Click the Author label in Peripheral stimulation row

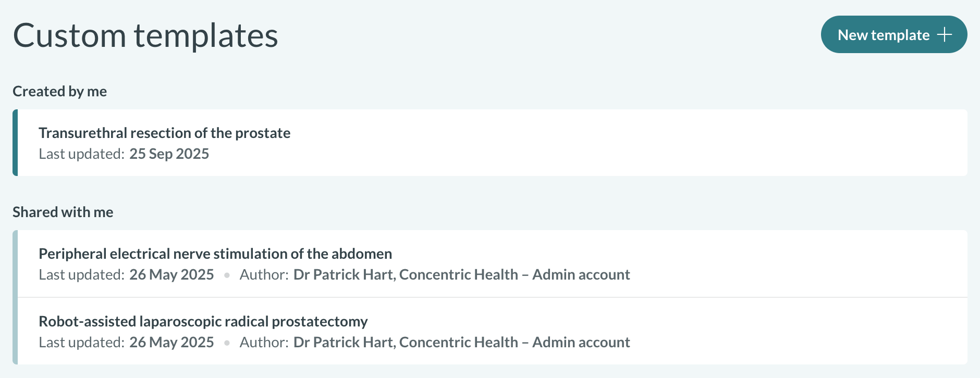[x=264, y=275]
